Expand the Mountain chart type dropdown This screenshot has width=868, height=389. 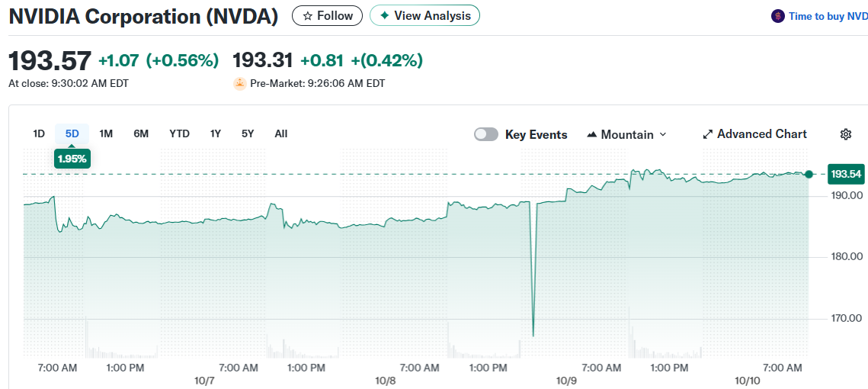click(662, 135)
